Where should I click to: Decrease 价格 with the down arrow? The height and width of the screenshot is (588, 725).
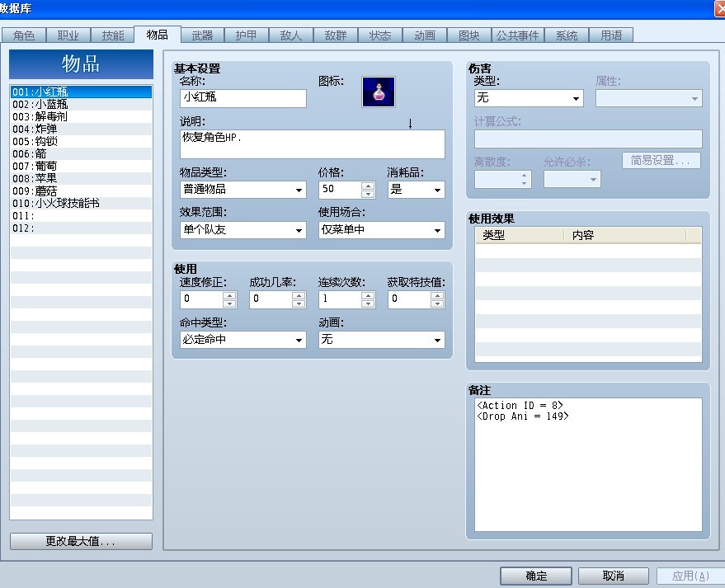(x=368, y=194)
